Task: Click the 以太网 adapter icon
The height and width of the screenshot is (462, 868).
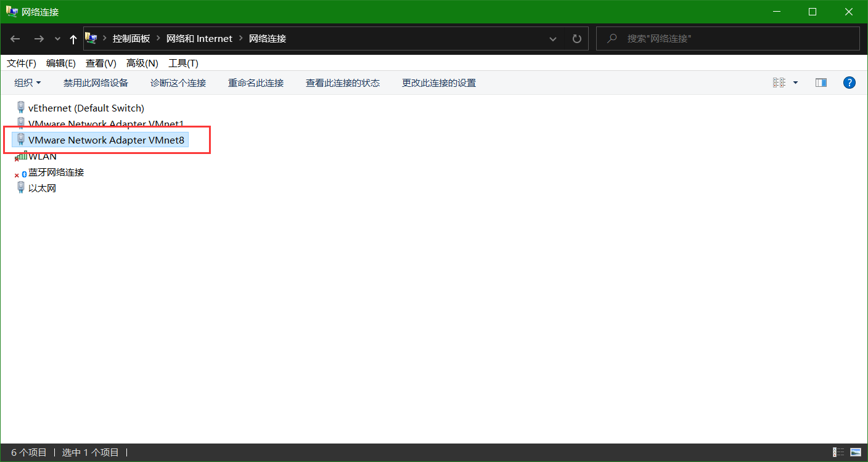Action: 21,188
